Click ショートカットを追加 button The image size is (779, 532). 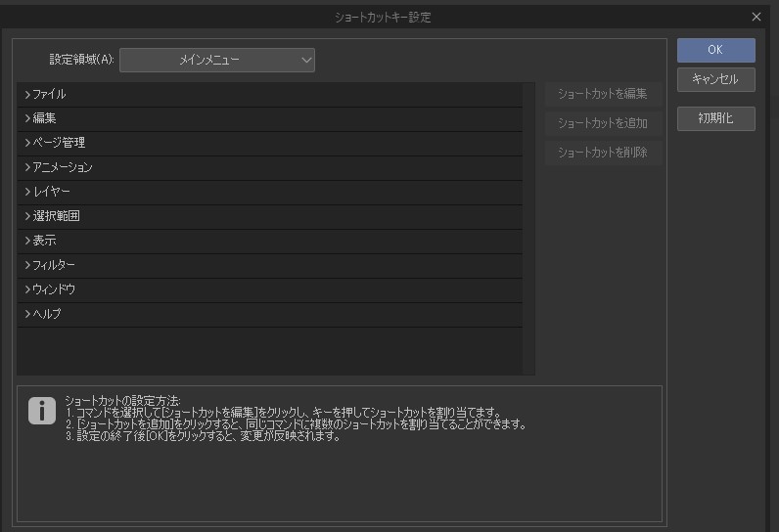coord(602,124)
